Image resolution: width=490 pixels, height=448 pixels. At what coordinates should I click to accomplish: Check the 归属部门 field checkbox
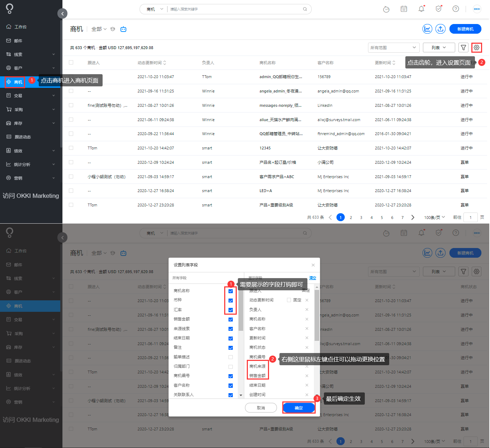[230, 367]
